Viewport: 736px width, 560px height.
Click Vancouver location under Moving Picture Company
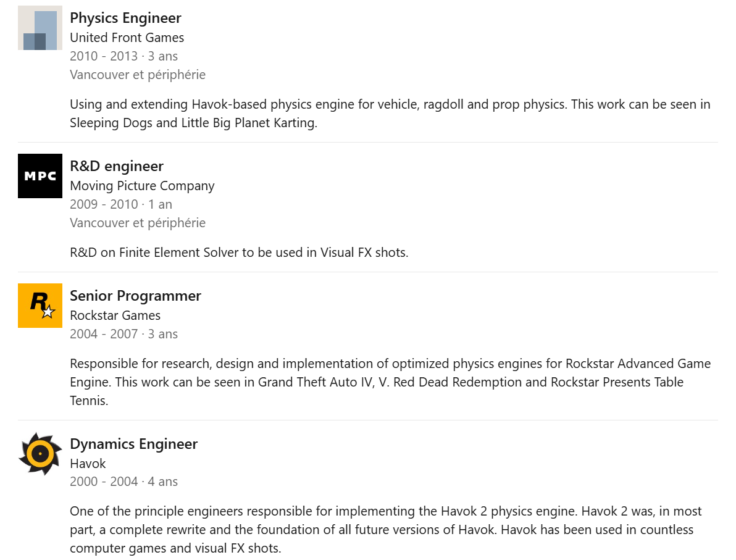coord(138,223)
